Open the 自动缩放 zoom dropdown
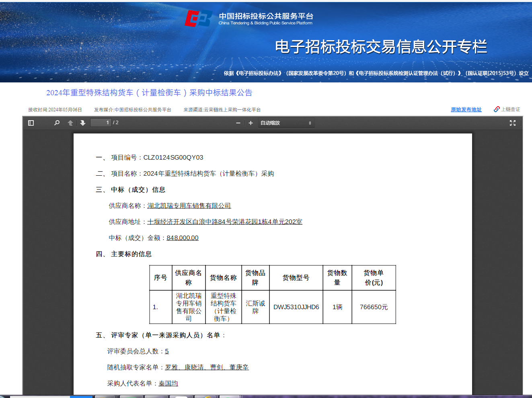The height and width of the screenshot is (398, 532). [286, 123]
